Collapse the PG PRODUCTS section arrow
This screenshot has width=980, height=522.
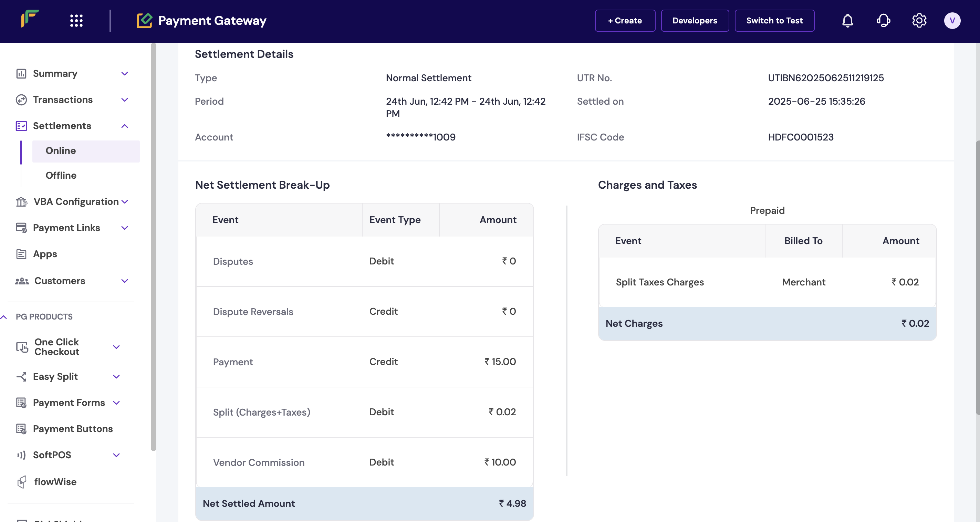click(x=4, y=317)
